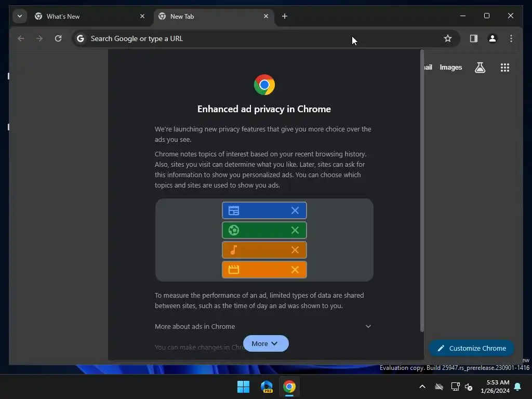The height and width of the screenshot is (399, 532).
Task: Open the tab search dropdown arrow
Action: pos(20,16)
